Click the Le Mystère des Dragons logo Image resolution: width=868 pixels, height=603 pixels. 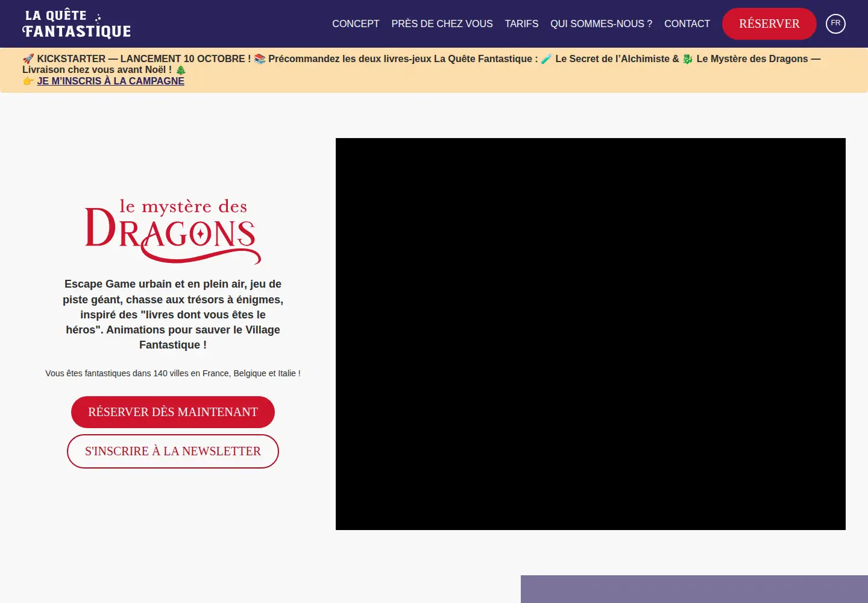click(173, 232)
